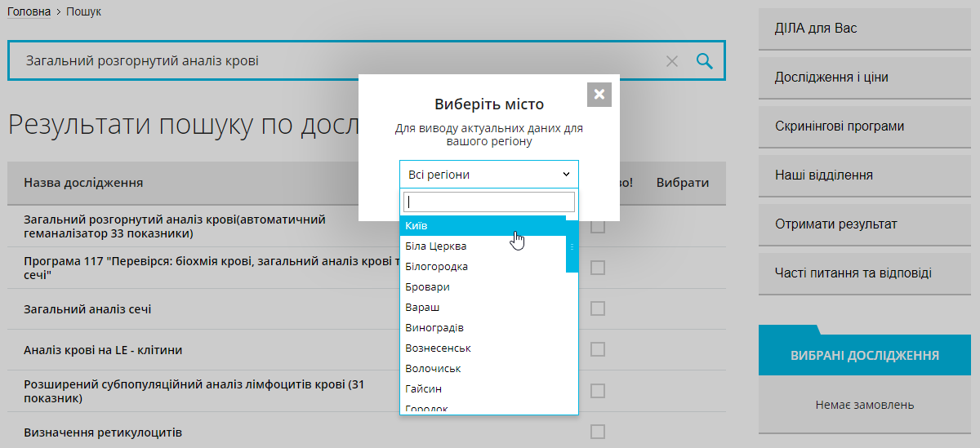Type in the city filter input field
The height and width of the screenshot is (448, 980).
[488, 202]
